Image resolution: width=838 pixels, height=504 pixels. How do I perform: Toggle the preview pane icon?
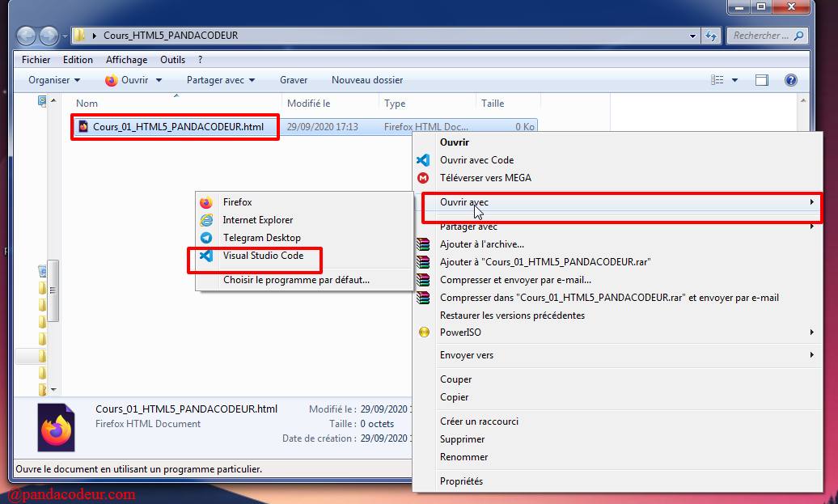[762, 80]
